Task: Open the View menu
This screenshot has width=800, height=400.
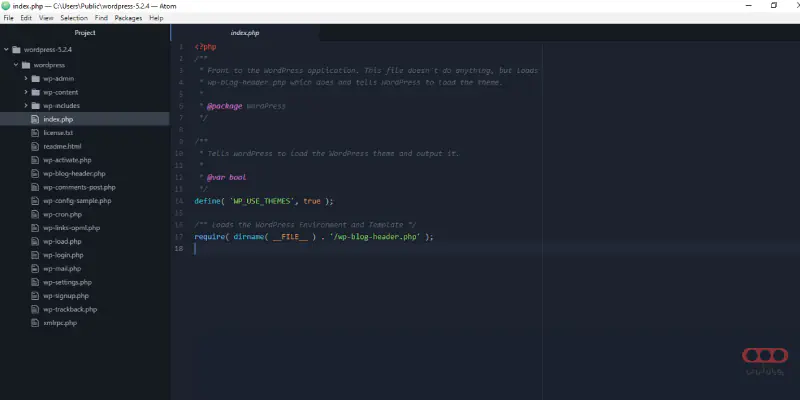Action: pos(46,18)
